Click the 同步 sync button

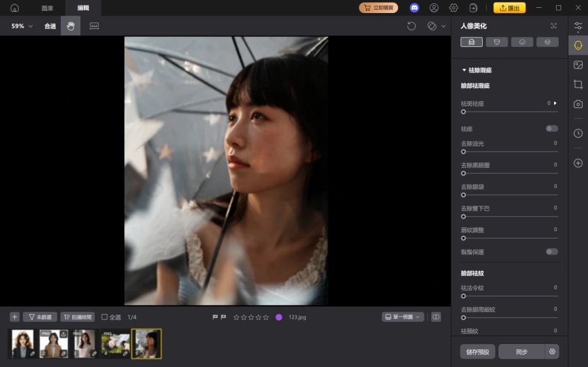521,351
